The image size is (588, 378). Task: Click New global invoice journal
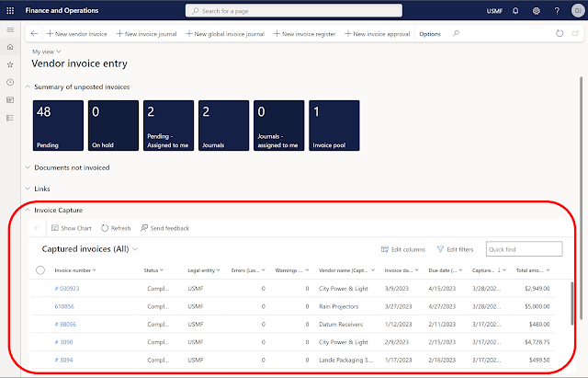(225, 34)
